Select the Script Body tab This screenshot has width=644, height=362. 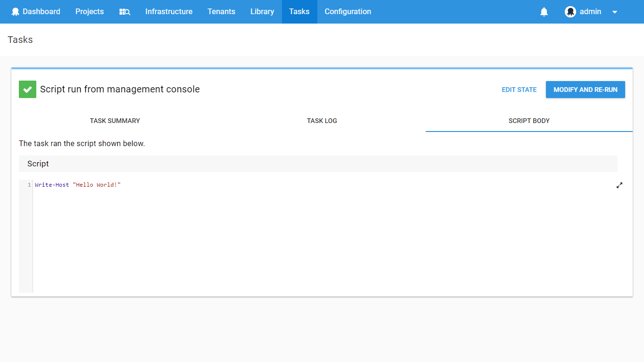(x=529, y=121)
